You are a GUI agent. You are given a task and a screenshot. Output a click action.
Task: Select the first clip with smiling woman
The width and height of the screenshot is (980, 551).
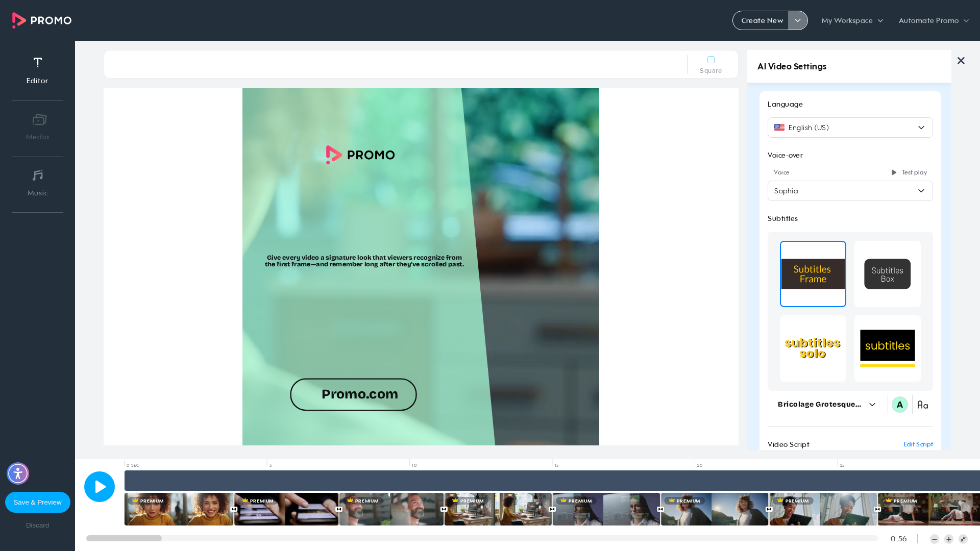coord(179,509)
